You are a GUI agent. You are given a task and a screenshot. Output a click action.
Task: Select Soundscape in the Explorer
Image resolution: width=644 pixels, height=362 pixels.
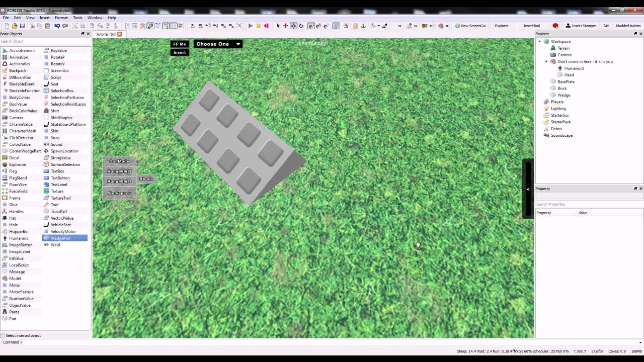pyautogui.click(x=561, y=135)
